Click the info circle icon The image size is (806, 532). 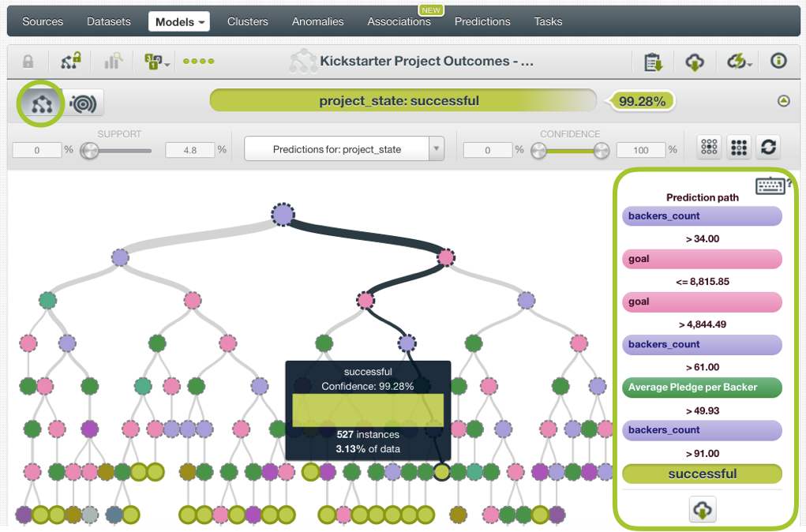[778, 61]
